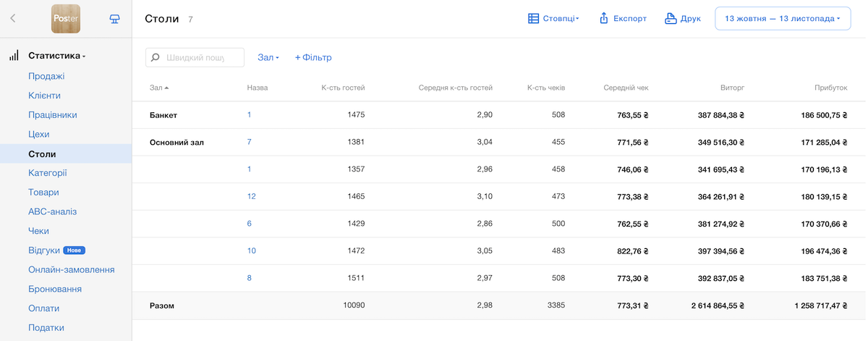The image size is (868, 341).
Task: Click the Банкет hall cell
Action: click(163, 115)
